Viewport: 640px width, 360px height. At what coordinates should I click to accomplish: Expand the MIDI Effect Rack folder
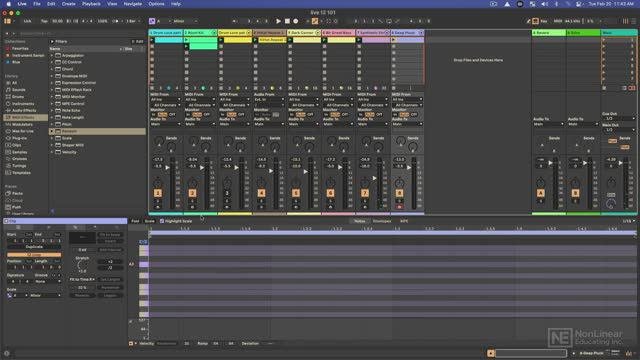click(52, 89)
